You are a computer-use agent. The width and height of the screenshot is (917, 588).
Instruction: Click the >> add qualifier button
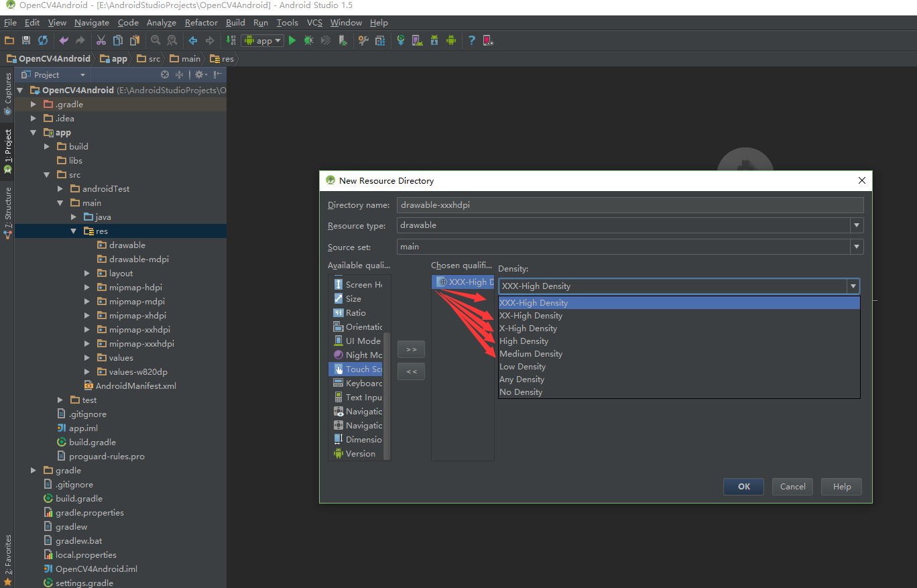point(411,349)
